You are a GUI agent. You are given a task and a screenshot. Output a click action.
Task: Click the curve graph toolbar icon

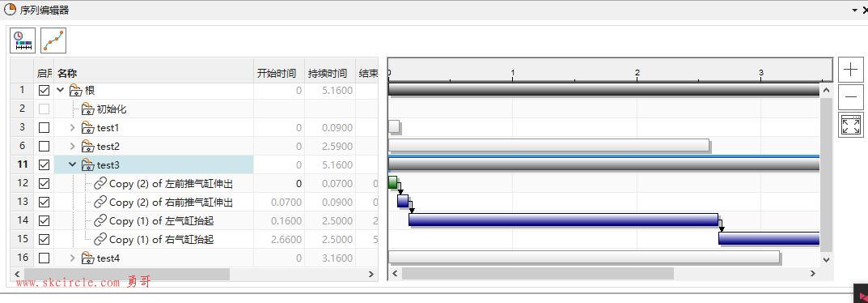[x=53, y=41]
